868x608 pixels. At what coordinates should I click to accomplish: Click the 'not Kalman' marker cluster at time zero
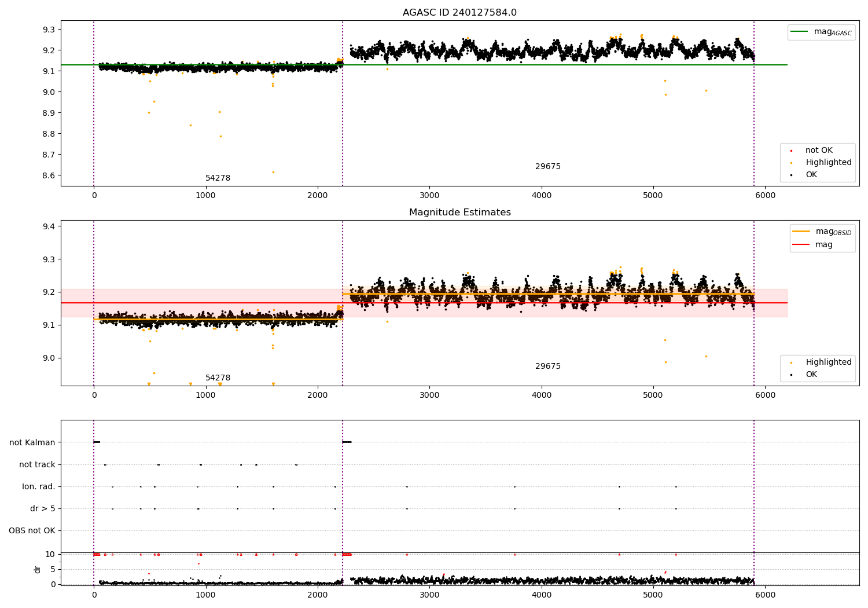coord(97,442)
